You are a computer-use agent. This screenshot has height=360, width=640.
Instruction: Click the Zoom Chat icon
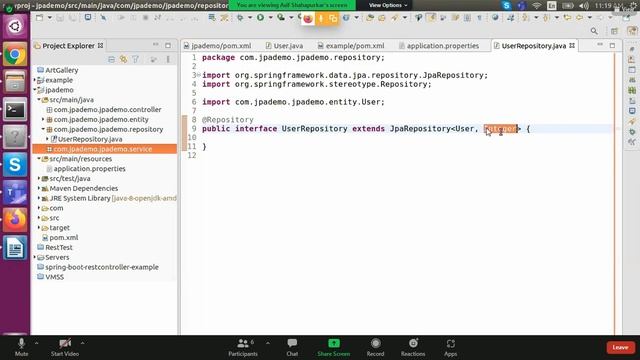pos(292,347)
